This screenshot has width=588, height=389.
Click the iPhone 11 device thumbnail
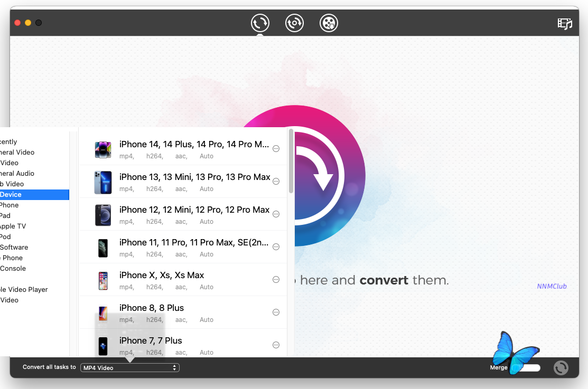[103, 248]
